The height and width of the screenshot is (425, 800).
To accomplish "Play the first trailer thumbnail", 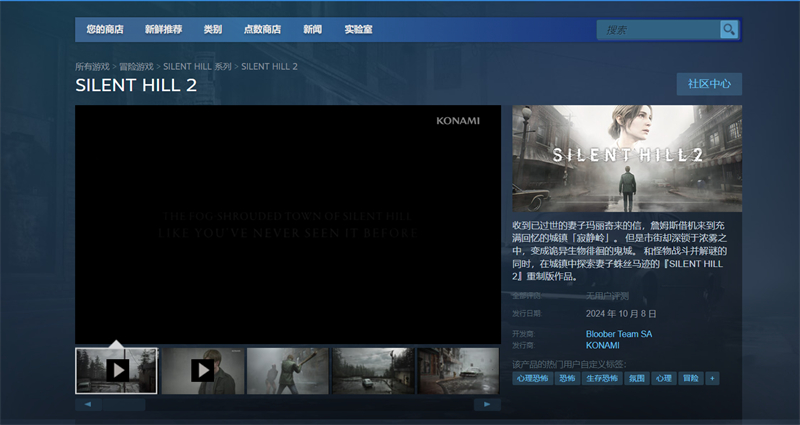I will (116, 370).
